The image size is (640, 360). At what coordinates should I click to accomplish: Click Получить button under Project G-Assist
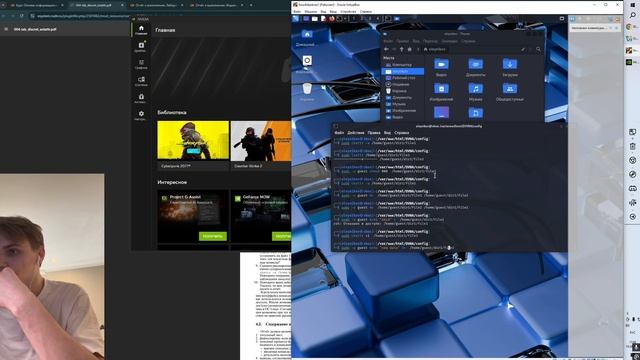[213, 236]
